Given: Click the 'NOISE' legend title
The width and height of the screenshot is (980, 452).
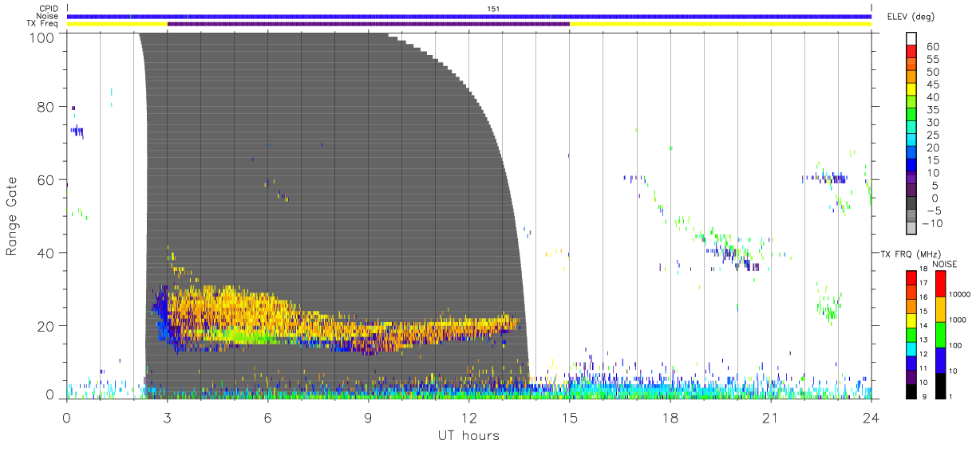Looking at the screenshot, I should 944,264.
